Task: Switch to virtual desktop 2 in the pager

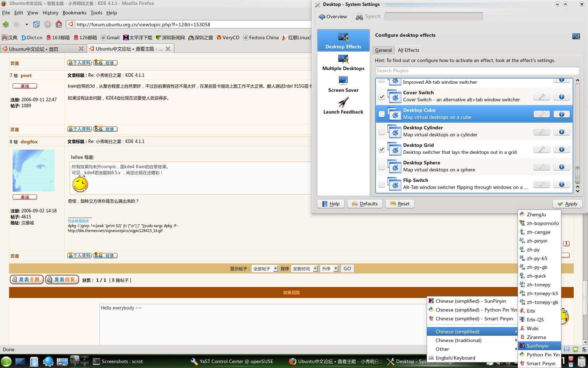Action: pyautogui.click(x=84, y=358)
